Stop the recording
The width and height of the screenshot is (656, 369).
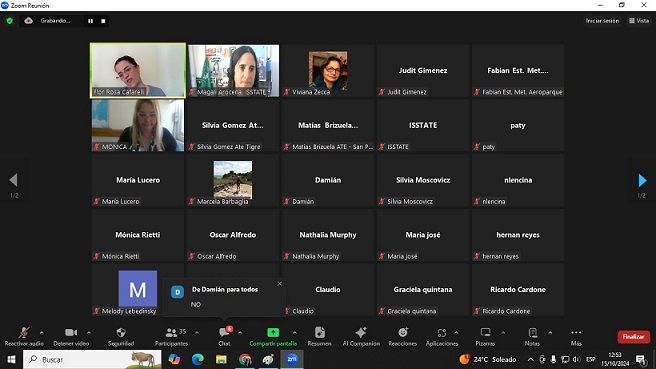tap(103, 21)
